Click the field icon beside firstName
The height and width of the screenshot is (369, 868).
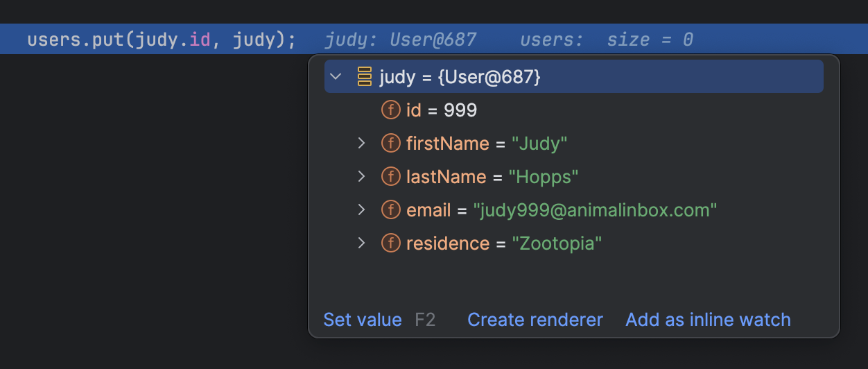(391, 144)
